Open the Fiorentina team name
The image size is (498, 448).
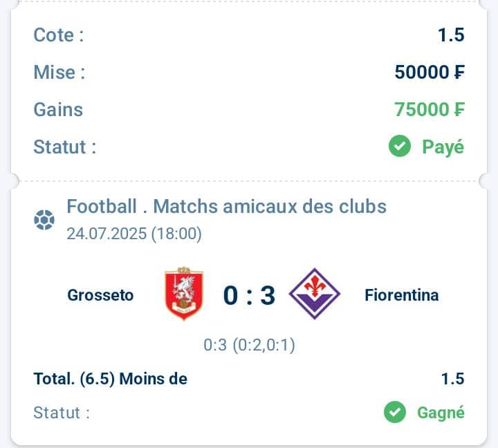[402, 295]
